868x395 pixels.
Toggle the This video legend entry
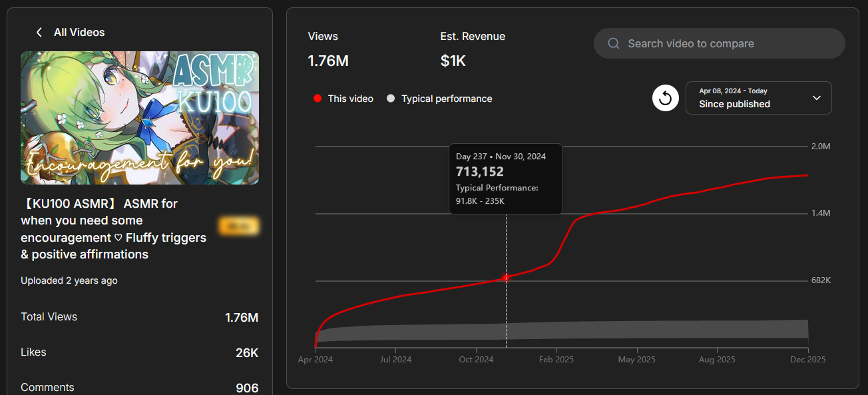[x=343, y=99]
